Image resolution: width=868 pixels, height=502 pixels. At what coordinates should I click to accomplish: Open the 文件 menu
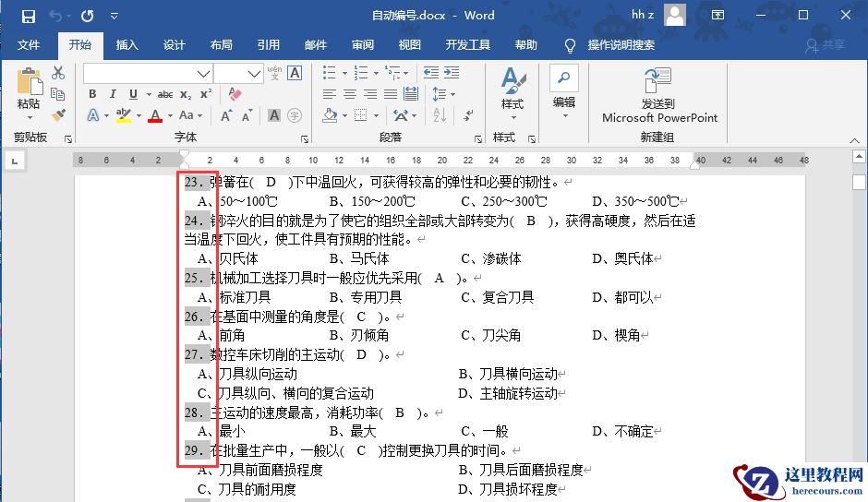(x=29, y=45)
